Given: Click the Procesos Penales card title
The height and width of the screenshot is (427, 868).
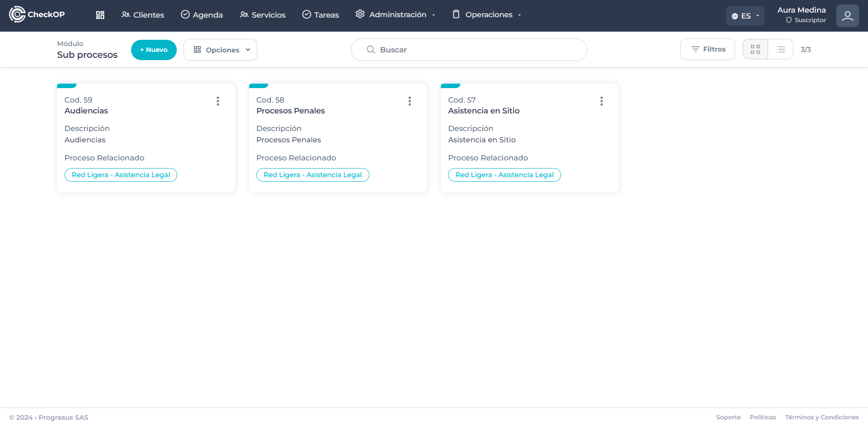Looking at the screenshot, I should coord(291,111).
